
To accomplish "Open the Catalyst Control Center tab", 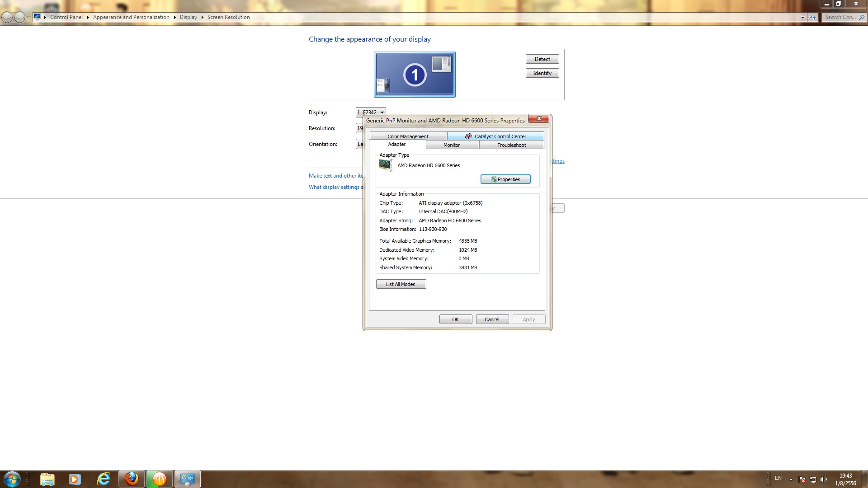I will [x=495, y=136].
